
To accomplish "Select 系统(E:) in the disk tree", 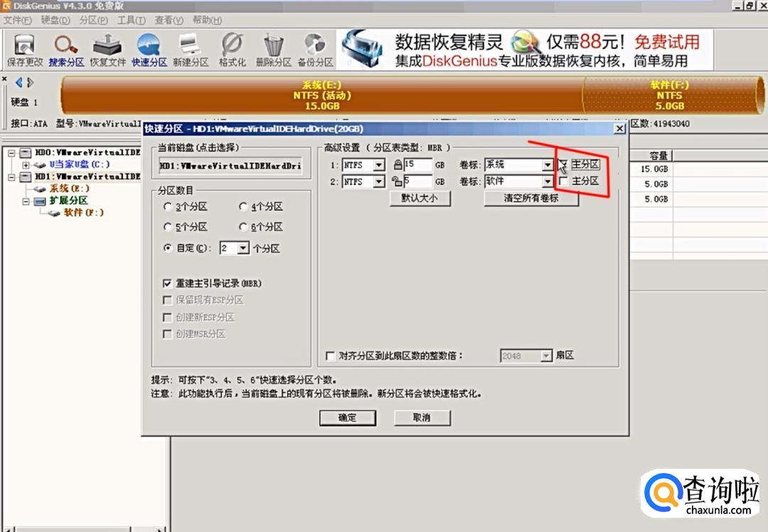I will coord(69,188).
